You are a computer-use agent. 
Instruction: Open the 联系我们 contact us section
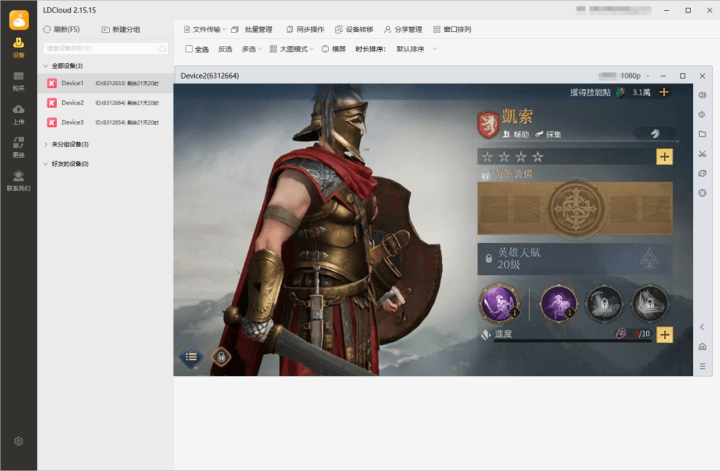(x=18, y=181)
